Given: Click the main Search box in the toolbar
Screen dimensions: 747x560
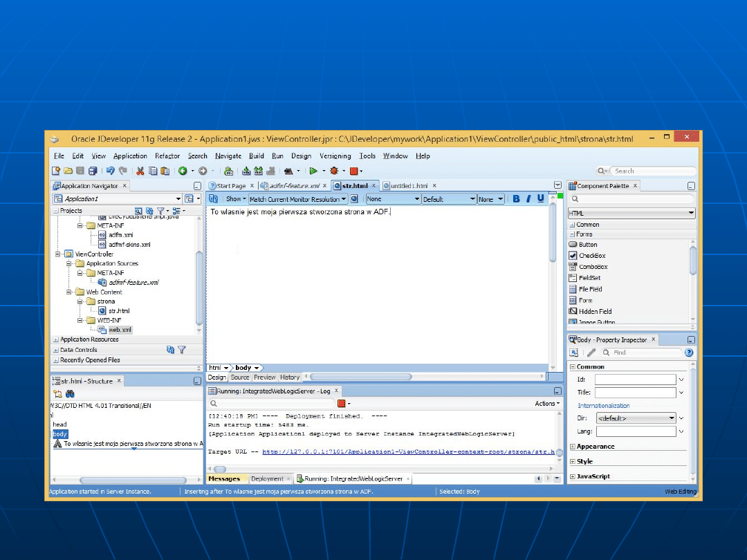Looking at the screenshot, I should coord(653,171).
